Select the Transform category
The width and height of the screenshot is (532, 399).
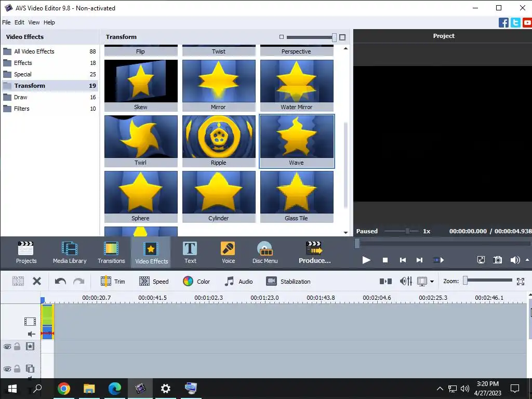point(49,86)
